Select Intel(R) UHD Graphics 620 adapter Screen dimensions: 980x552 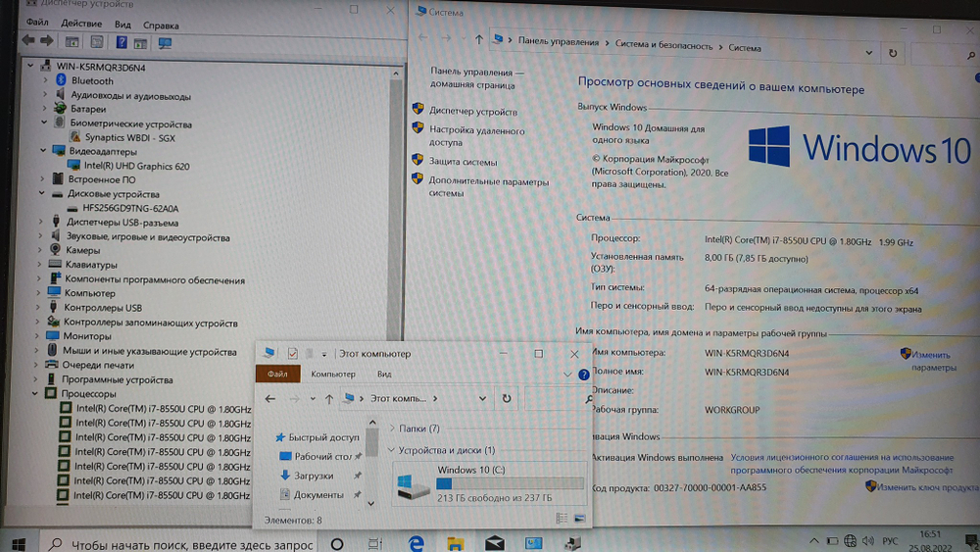pos(137,166)
